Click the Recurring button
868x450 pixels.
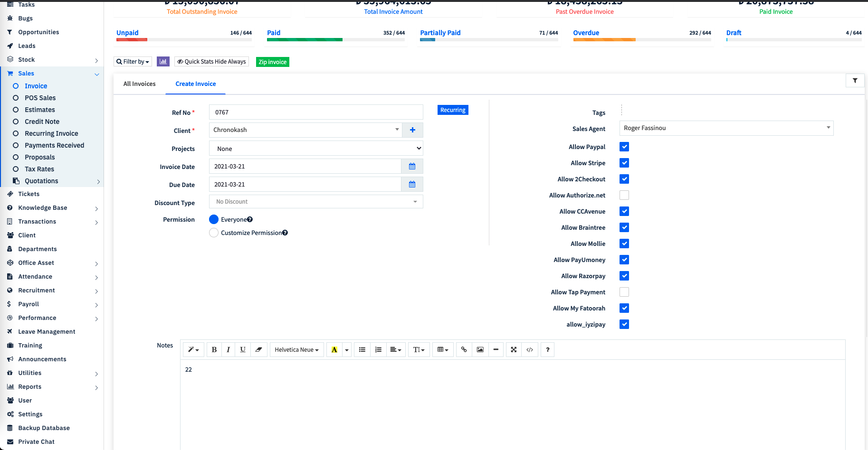coord(453,110)
